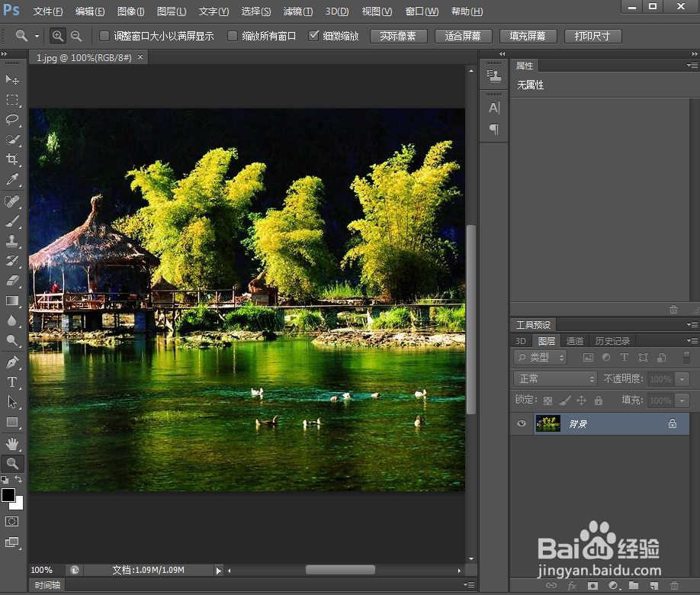This screenshot has height=595, width=700.
Task: Select the Hand tool
Action: coord(12,443)
